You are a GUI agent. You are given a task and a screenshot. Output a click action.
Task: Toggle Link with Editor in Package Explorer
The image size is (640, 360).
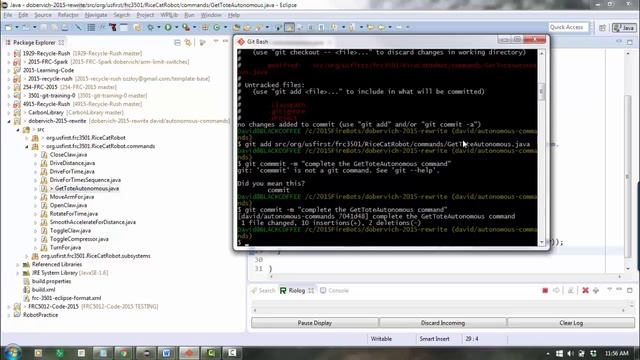(x=188, y=42)
